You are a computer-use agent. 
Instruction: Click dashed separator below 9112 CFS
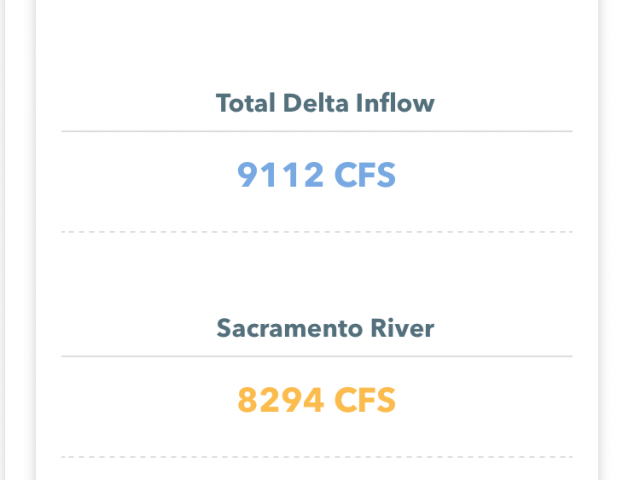coord(317,232)
